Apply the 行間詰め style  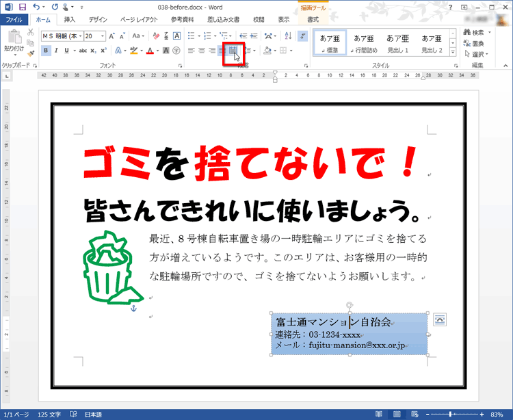364,43
